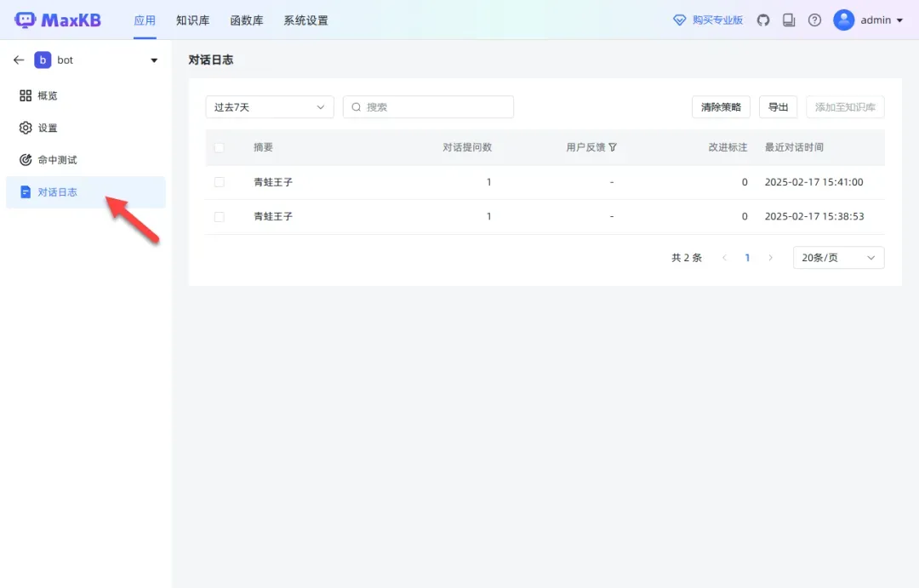
Task: Click the admin user avatar
Action: pyautogui.click(x=844, y=20)
